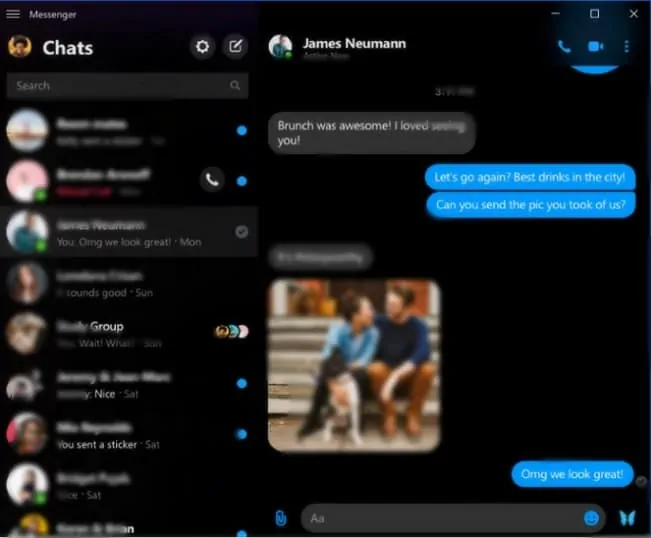The height and width of the screenshot is (538, 651).
Task: Click the unread dot beside 'Nice · Sat' chat
Action: pos(242,384)
